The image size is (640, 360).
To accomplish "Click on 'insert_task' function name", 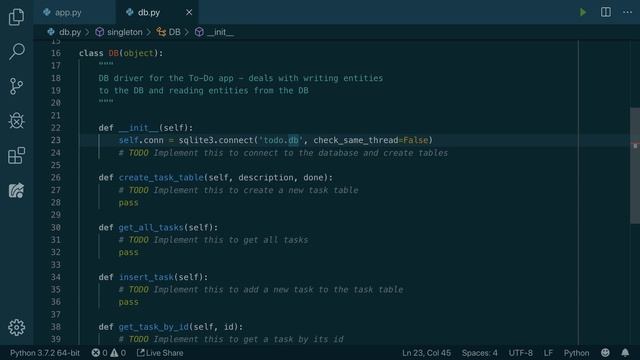I will point(146,277).
